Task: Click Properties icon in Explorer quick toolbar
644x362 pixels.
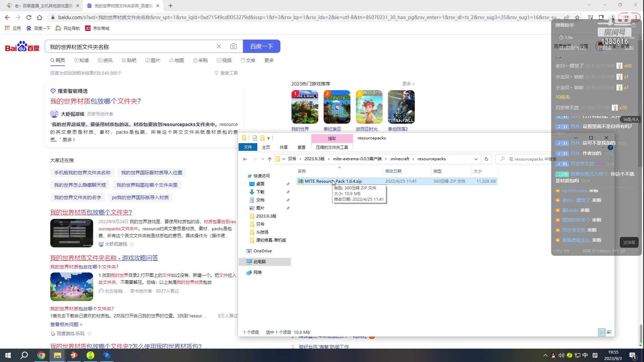Action: pyautogui.click(x=255, y=138)
